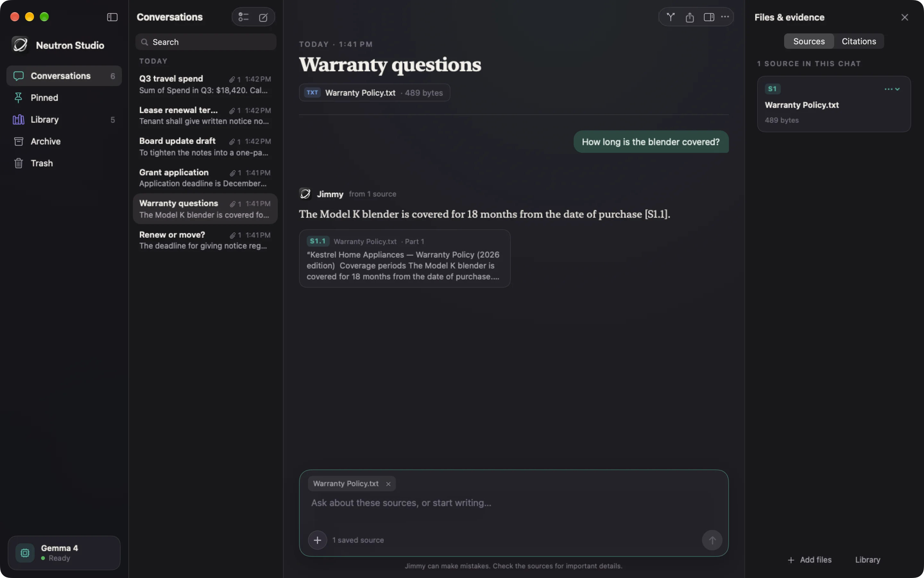
Task: Close the Files & evidence panel
Action: point(904,17)
